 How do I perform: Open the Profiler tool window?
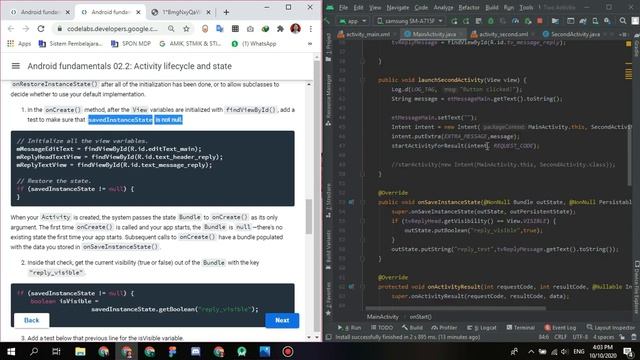tap(444, 327)
